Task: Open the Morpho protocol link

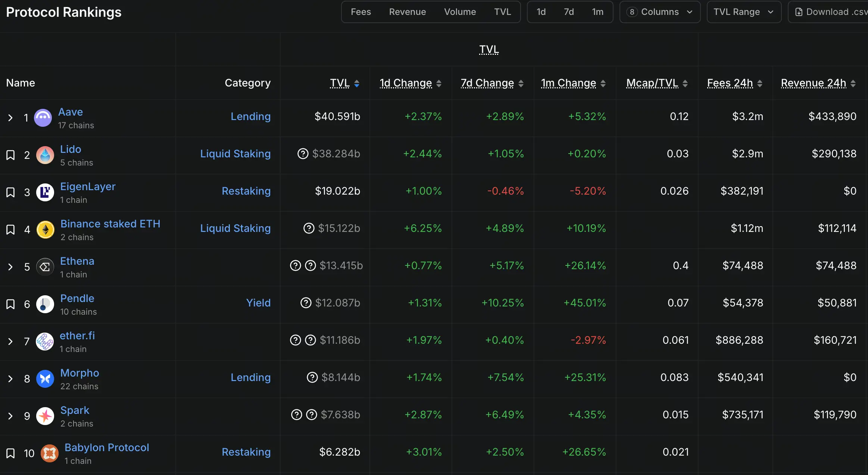Action: (79, 373)
